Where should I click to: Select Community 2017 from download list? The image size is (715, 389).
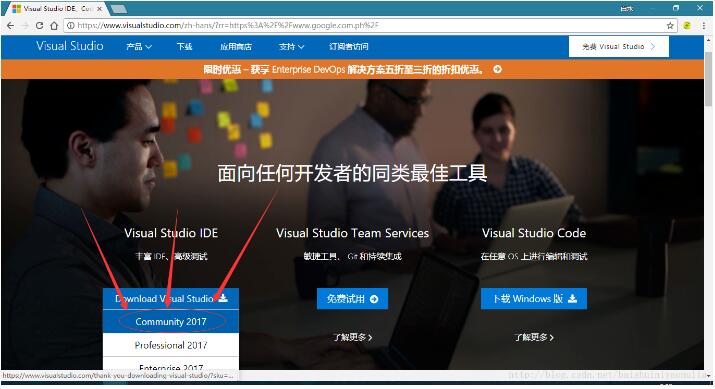(x=171, y=322)
